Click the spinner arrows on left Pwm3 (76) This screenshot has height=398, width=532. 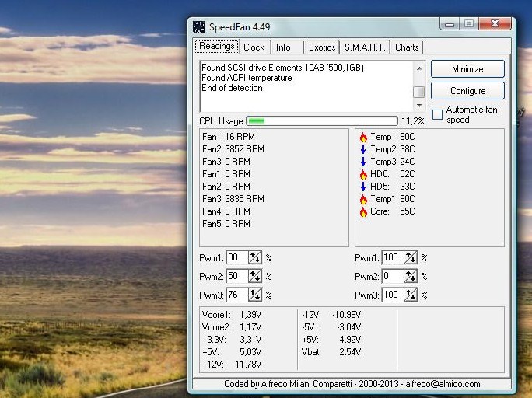[255, 295]
